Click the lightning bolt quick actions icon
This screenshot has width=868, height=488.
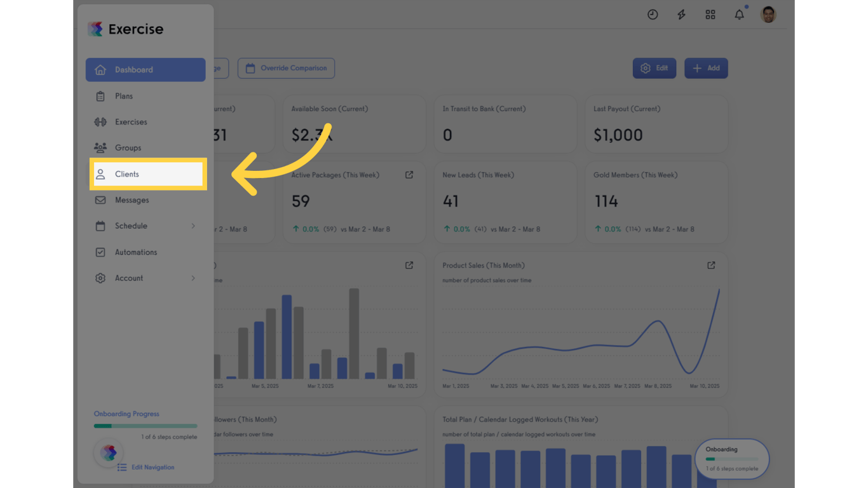pos(681,15)
